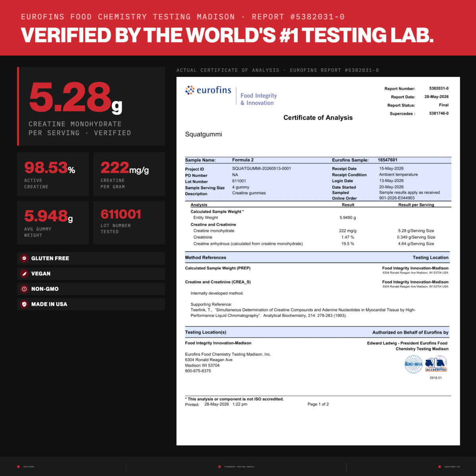Click the Gluten Free checkmark icon
Viewport: 476px width, 476px height.
(24, 258)
